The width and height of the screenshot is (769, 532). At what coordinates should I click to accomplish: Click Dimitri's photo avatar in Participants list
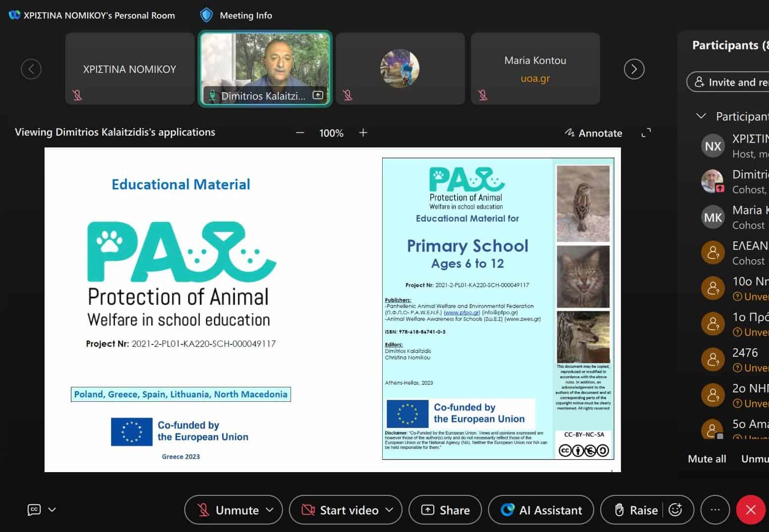pyautogui.click(x=713, y=181)
